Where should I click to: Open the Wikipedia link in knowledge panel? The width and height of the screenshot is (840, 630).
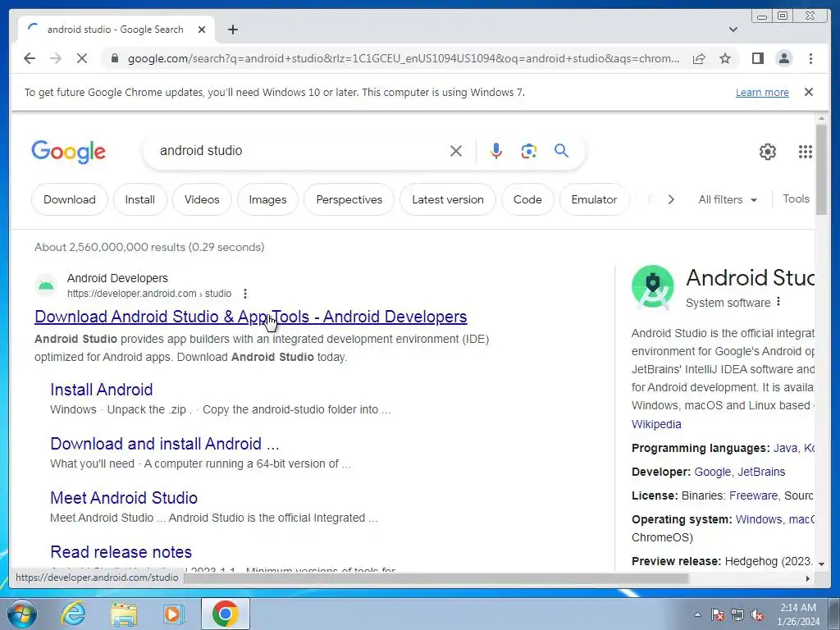[656, 424]
